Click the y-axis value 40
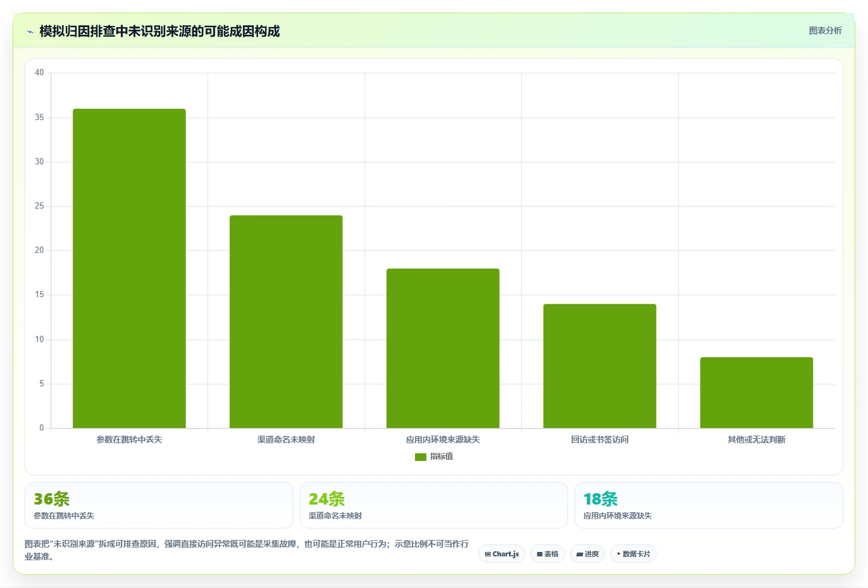868x588 pixels. [x=39, y=73]
